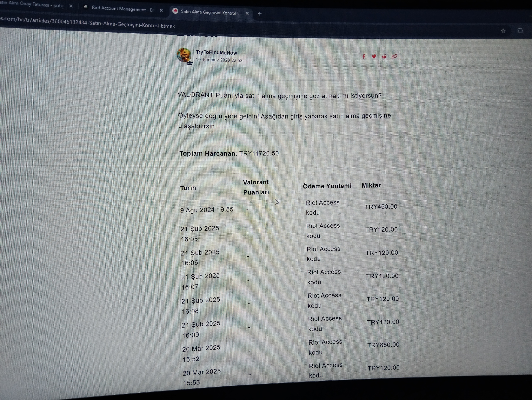Click Öyleyse doğru yere geldin paragraph
Viewport: 532px width, 400px height.
tap(284, 121)
